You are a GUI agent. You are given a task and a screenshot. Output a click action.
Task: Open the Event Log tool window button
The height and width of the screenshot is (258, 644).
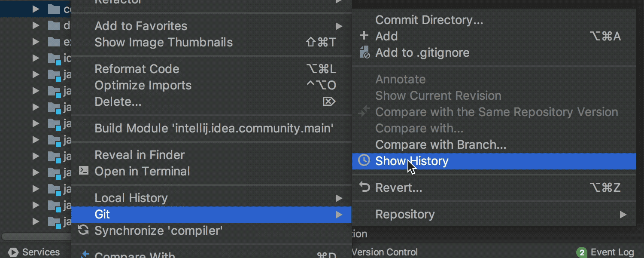pos(612,252)
